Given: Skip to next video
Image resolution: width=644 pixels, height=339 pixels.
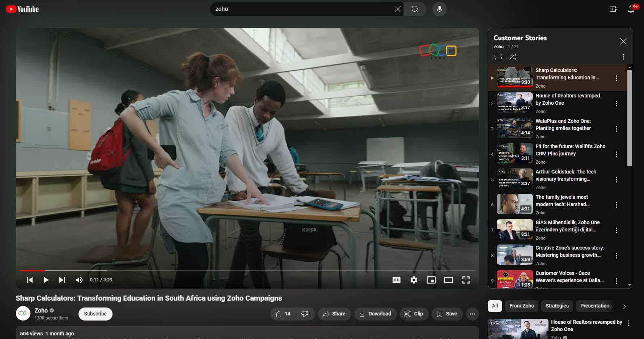Looking at the screenshot, I should coord(62,280).
